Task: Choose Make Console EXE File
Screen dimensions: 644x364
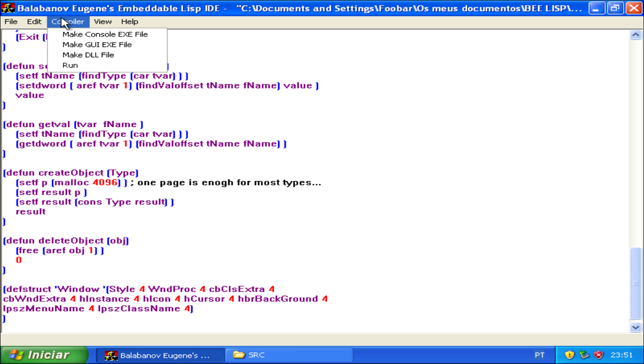Action: (105, 34)
